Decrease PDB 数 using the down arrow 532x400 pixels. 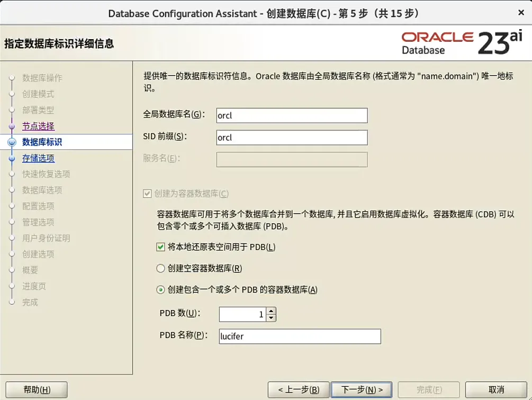pos(271,317)
